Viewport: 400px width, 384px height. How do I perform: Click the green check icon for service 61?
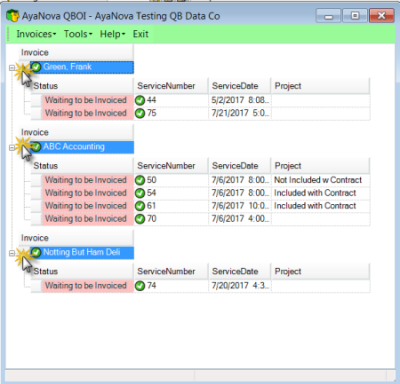click(140, 206)
